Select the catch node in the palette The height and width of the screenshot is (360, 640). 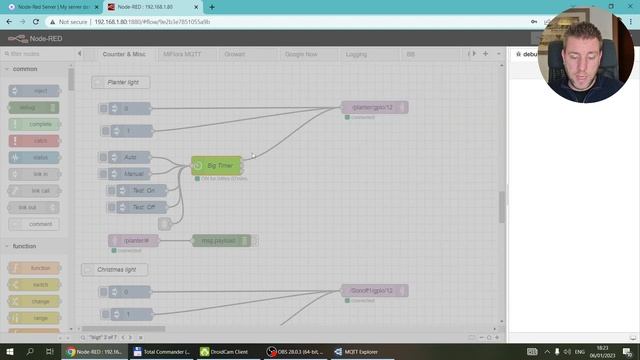(x=34, y=141)
